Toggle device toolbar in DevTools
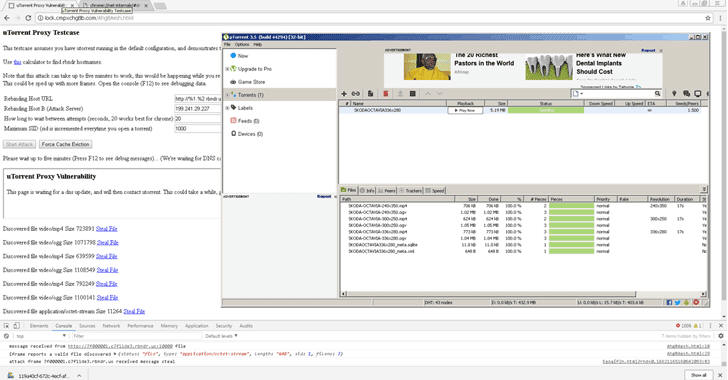Viewport: 728px width, 380px height. (16, 326)
